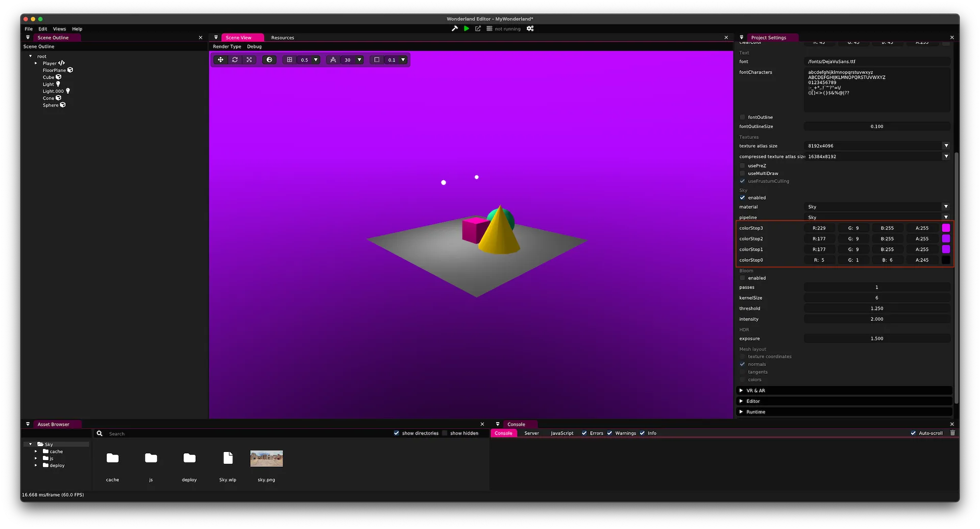
Task: Open the File menu
Action: click(x=29, y=29)
